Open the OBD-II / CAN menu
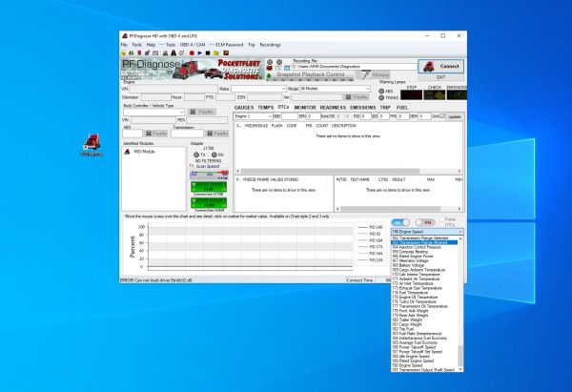 pyautogui.click(x=193, y=45)
